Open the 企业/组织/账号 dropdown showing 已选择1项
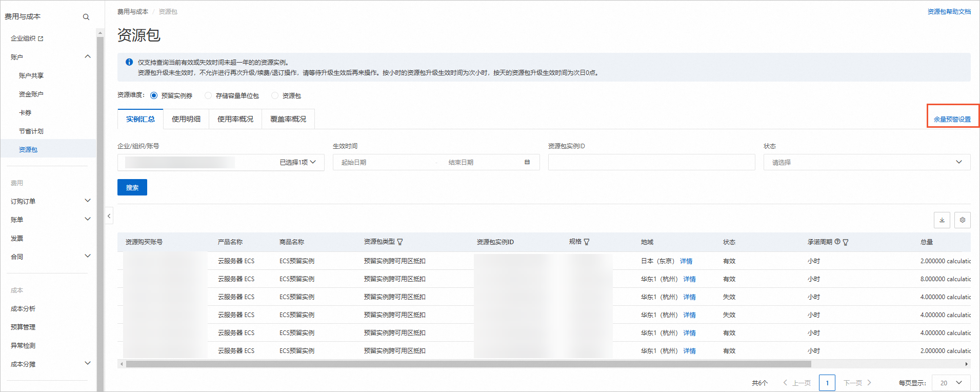980x392 pixels. pyautogui.click(x=221, y=162)
